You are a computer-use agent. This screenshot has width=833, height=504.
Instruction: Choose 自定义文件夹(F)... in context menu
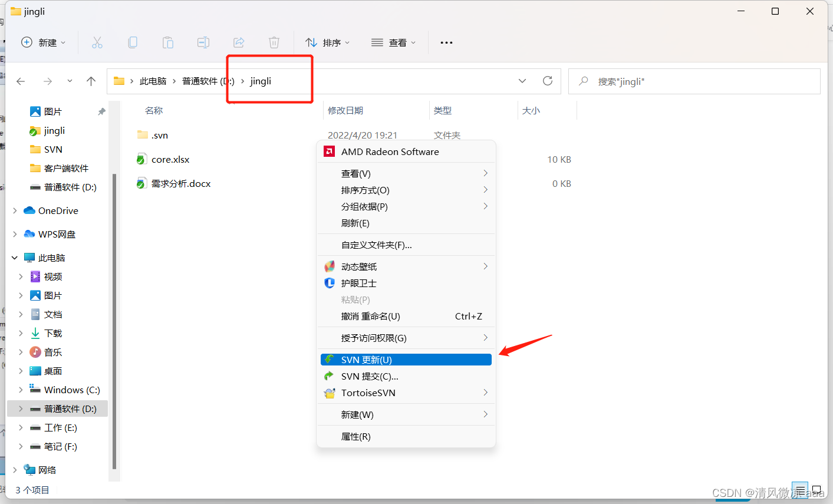pyautogui.click(x=407, y=245)
